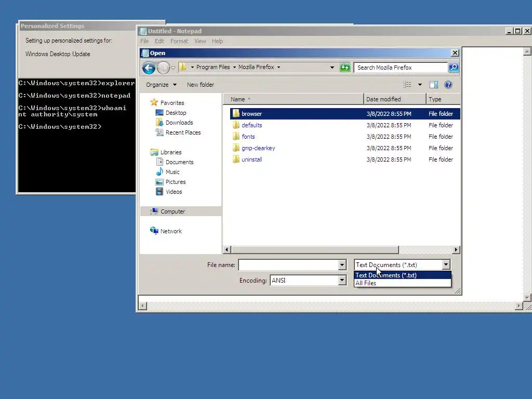Choose Text Documents (*.txt) list option
This screenshot has width=532, height=399.
point(403,275)
